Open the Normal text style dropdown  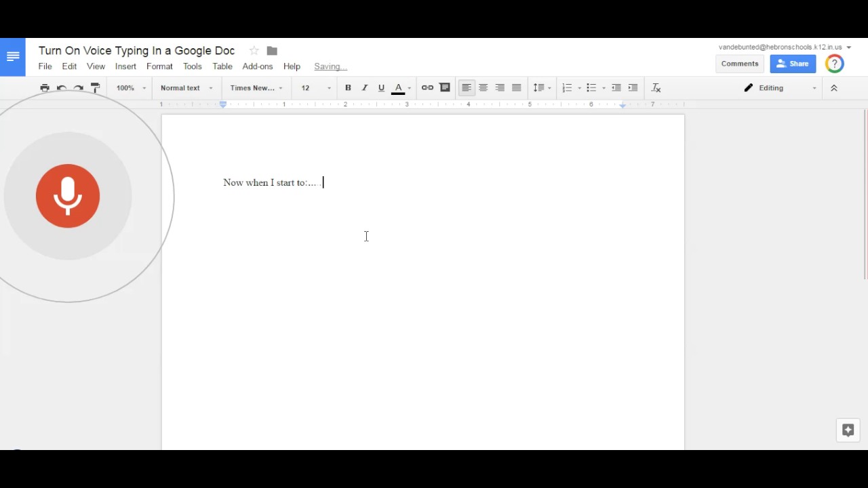pyautogui.click(x=186, y=88)
